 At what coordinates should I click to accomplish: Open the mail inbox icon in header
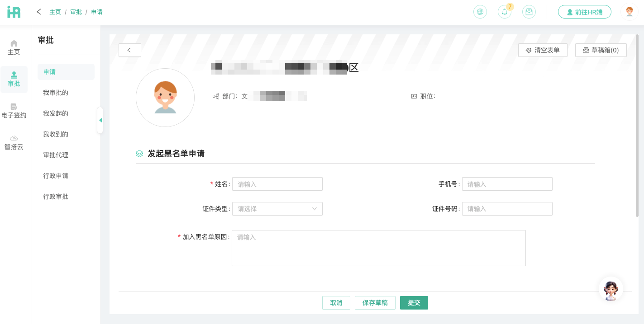tap(529, 12)
